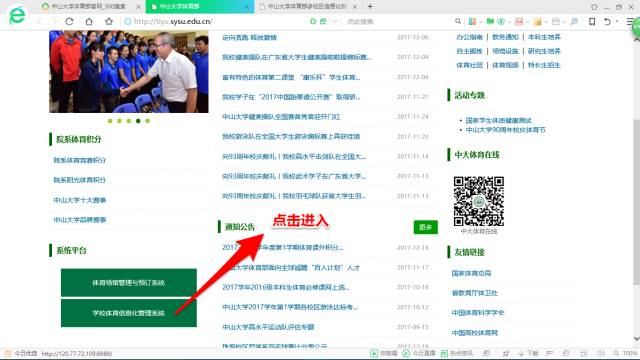
Task: Open the 教务通知 link
Action: 505,37
